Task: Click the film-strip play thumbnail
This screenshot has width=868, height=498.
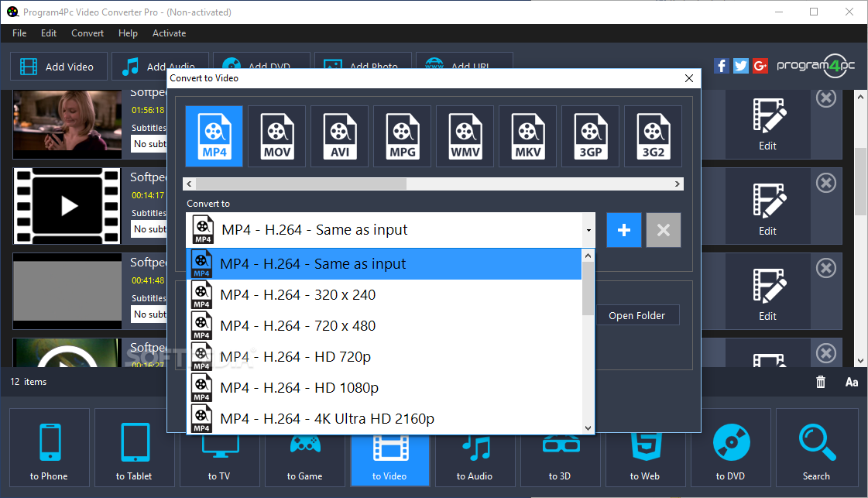Action: coord(67,206)
